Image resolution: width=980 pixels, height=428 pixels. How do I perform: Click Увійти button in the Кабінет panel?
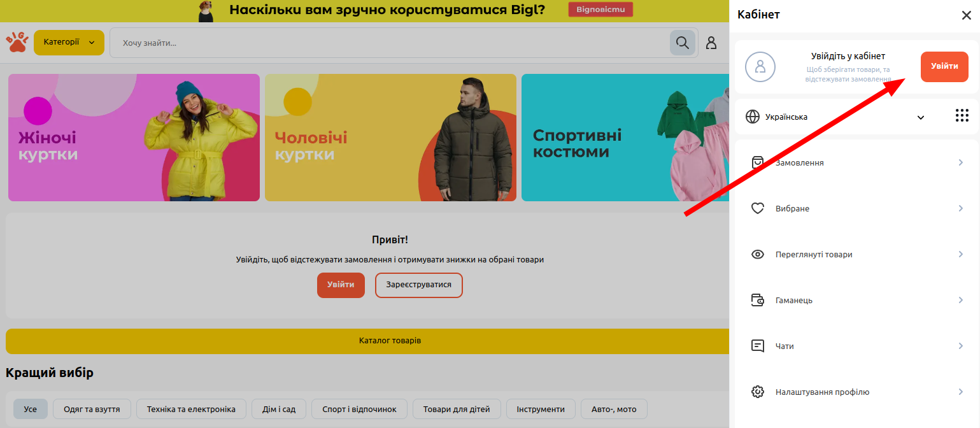944,66
